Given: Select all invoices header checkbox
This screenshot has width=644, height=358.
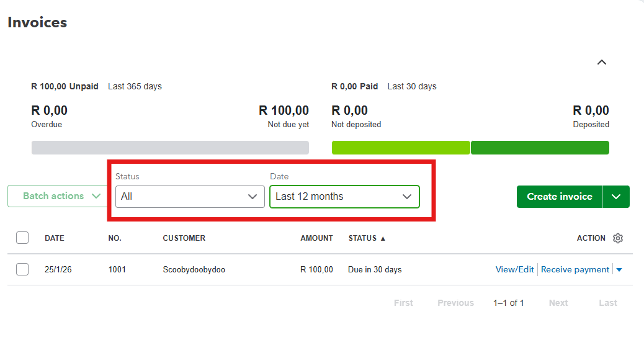Looking at the screenshot, I should click(22, 238).
